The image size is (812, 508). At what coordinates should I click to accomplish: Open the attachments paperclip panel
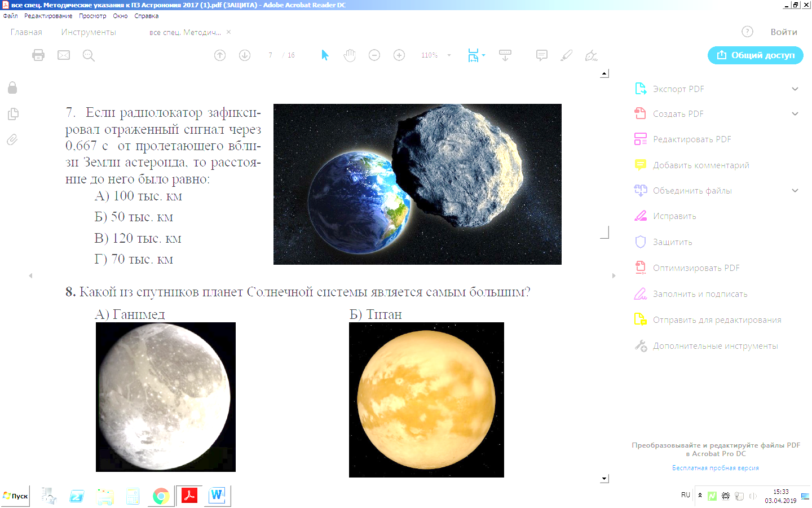pyautogui.click(x=12, y=139)
